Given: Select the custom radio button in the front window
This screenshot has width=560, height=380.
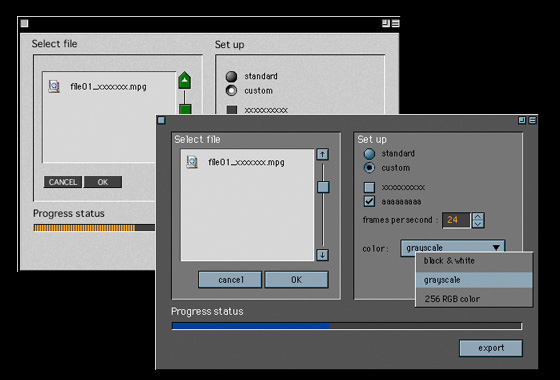Looking at the screenshot, I should 369,168.
